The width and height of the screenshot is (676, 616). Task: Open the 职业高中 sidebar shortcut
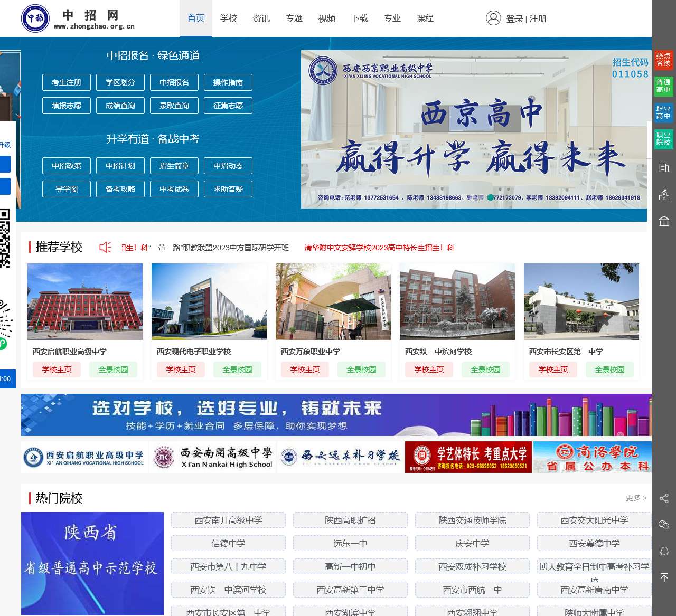663,112
